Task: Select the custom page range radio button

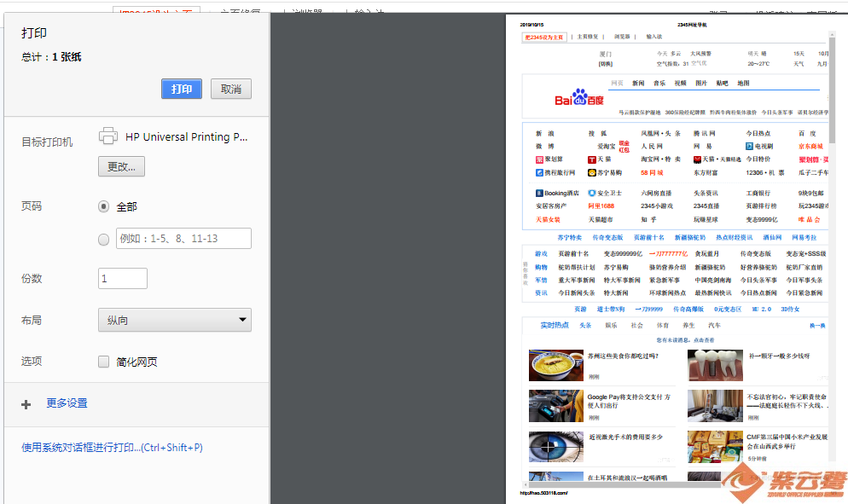Action: 104,239
